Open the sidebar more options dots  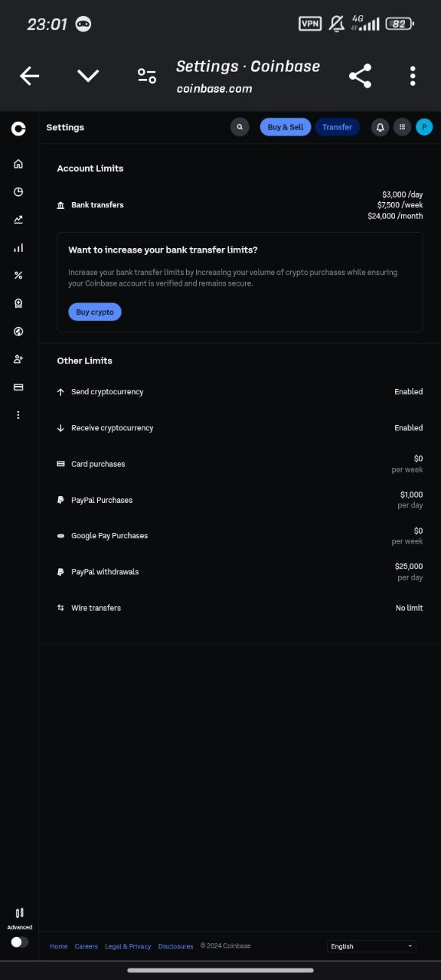(18, 415)
